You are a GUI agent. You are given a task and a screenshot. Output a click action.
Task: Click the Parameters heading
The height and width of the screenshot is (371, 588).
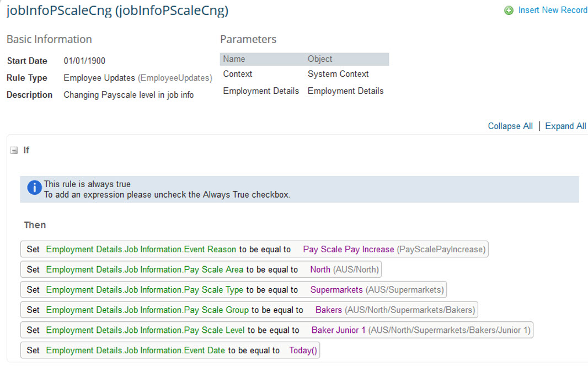pos(248,39)
